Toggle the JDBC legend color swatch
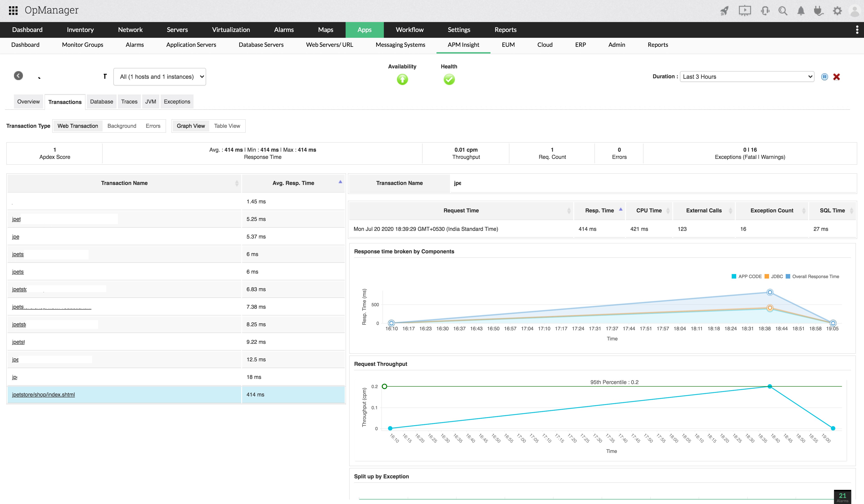 (767, 276)
